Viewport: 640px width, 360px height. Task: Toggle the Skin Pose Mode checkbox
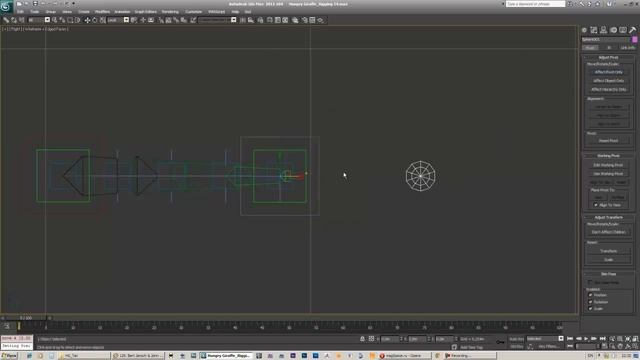(590, 282)
